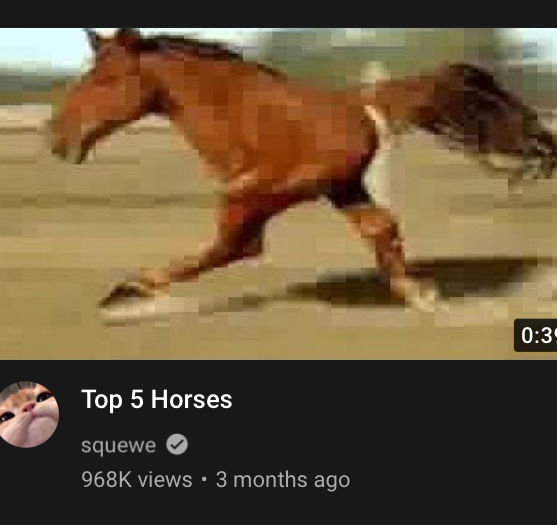
Task: Select the '968K views' text
Action: [136, 480]
